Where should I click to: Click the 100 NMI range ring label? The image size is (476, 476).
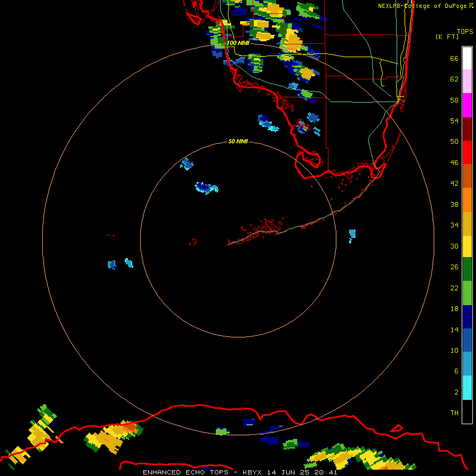click(238, 43)
